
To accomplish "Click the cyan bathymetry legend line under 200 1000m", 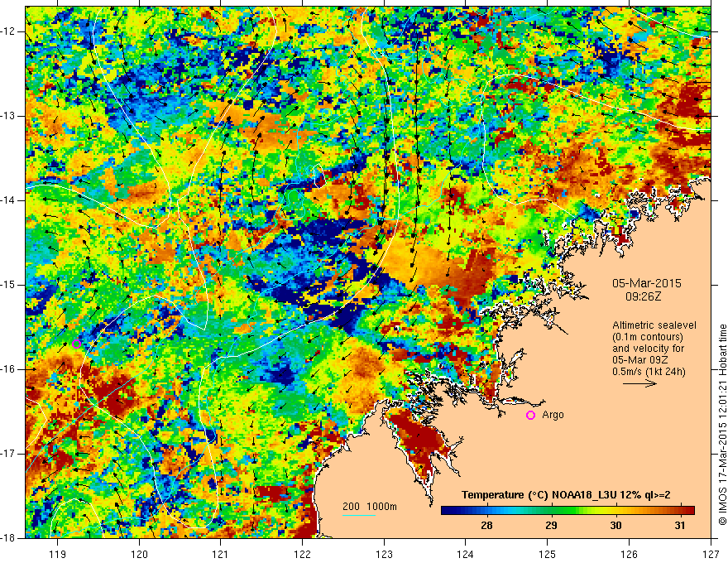I will click(x=359, y=515).
